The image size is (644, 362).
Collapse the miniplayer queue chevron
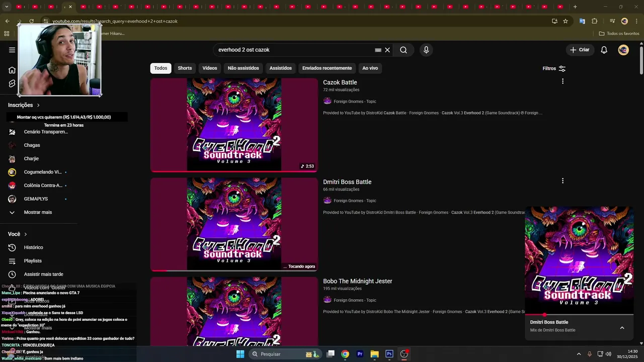(622, 328)
